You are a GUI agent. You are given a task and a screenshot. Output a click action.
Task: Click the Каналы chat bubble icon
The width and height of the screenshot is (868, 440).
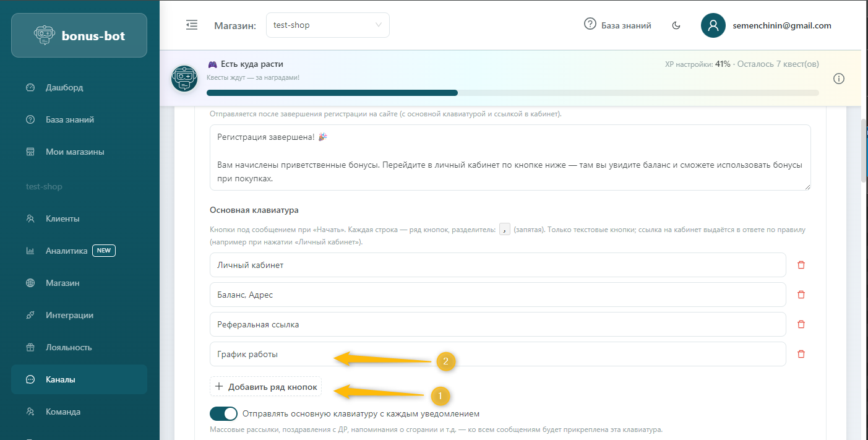(x=30, y=379)
